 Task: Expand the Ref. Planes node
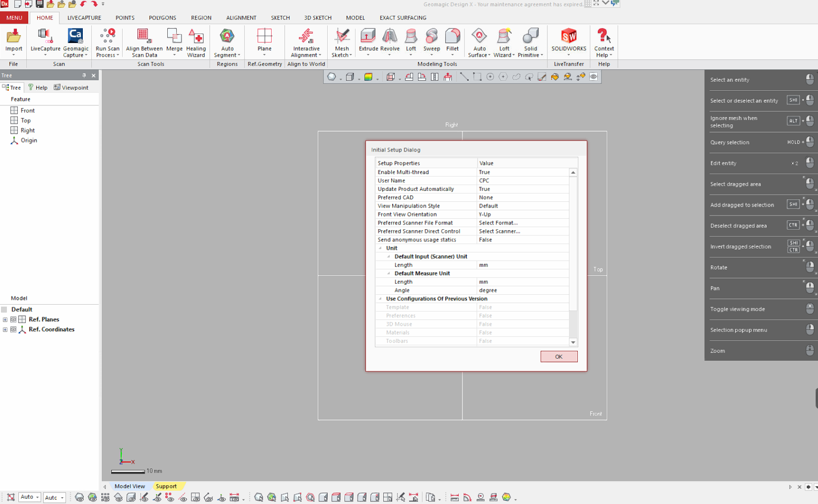coord(5,319)
